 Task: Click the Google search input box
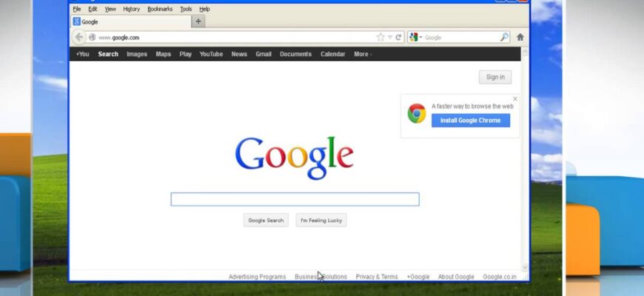click(x=295, y=199)
